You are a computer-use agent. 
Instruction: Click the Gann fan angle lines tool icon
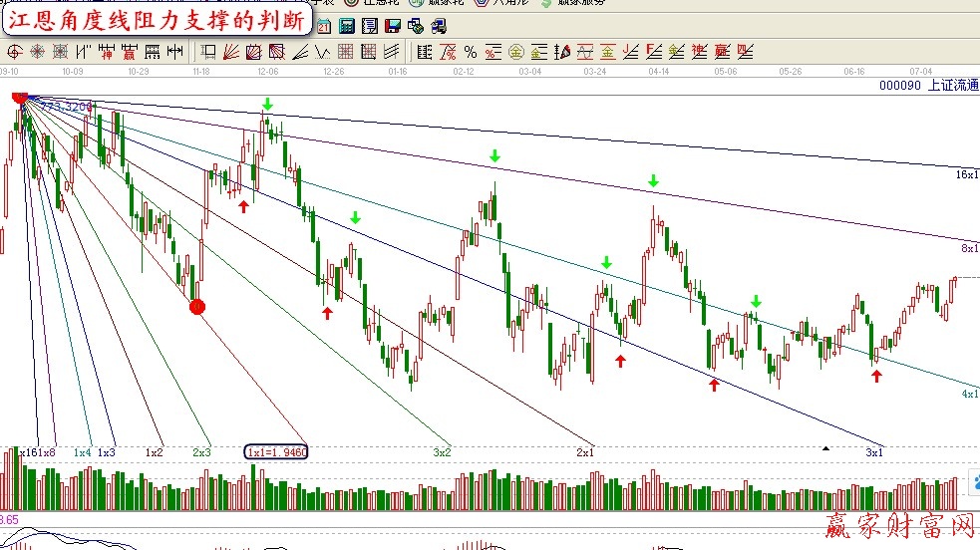tap(231, 52)
